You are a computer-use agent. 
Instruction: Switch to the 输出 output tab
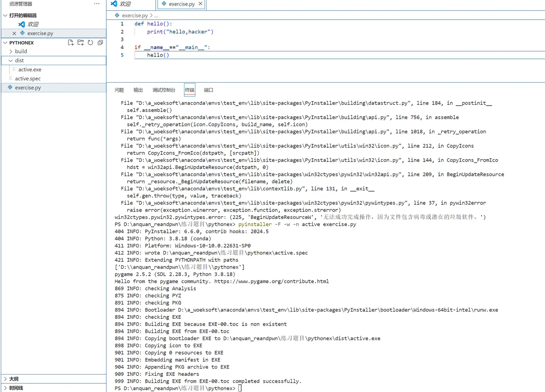tap(138, 90)
